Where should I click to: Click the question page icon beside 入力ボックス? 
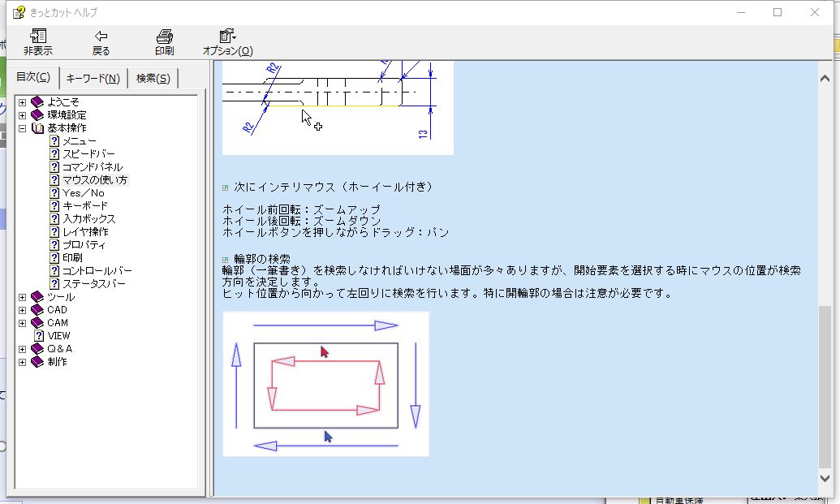point(54,218)
